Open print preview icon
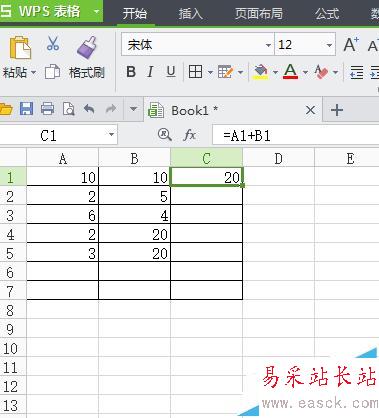379x418 pixels. (x=69, y=109)
